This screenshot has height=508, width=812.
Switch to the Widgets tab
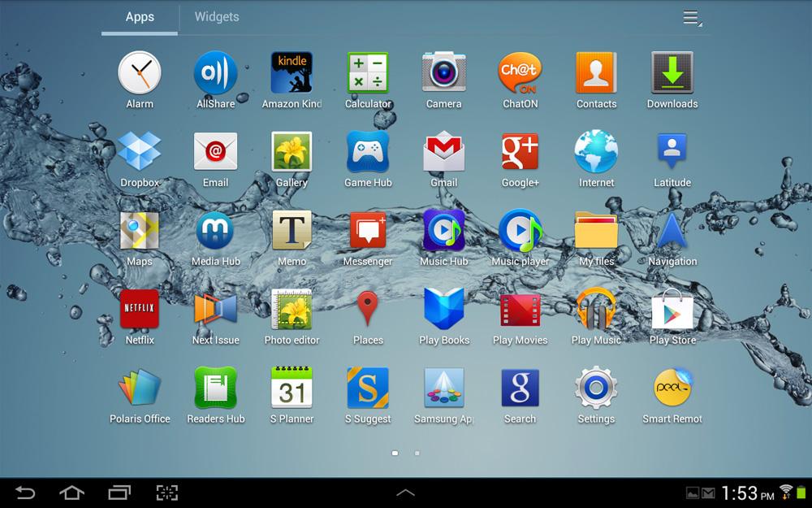coord(217,17)
